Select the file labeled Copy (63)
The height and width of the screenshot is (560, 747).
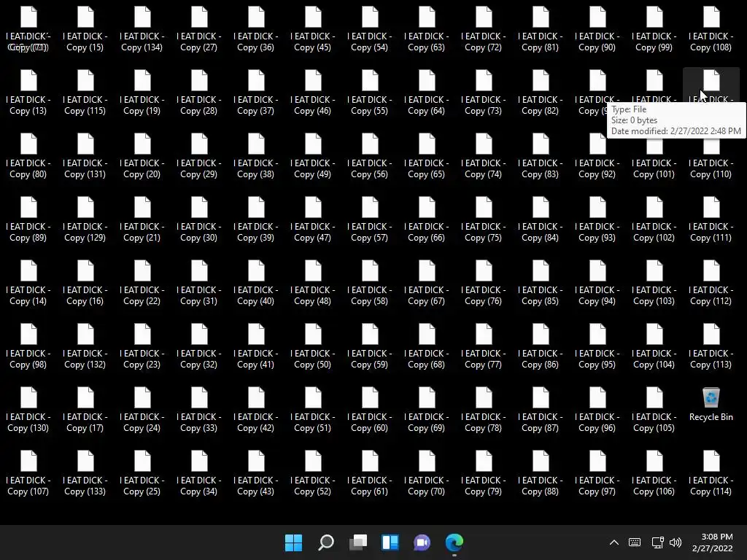(426, 28)
